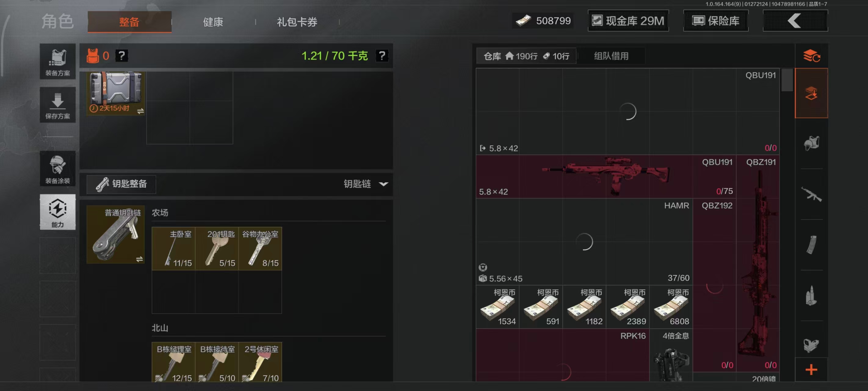Viewport: 868px width, 391px height.
Task: Filter stash by ammo bullet icon
Action: tap(812, 295)
